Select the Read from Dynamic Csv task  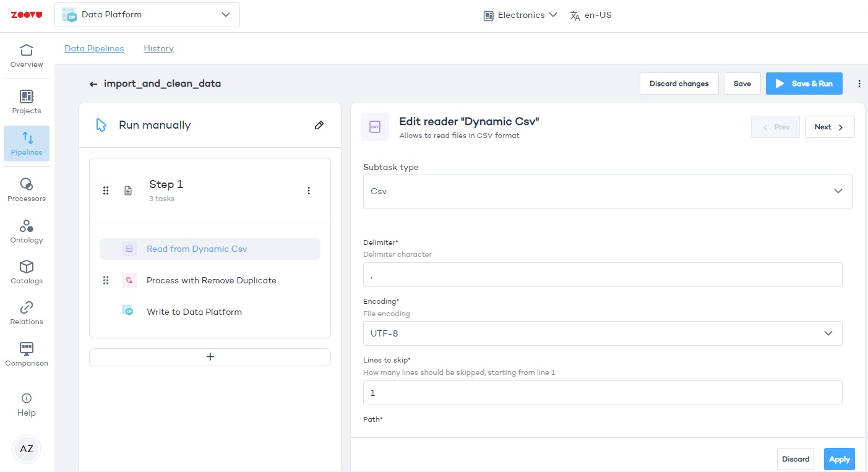click(210, 249)
